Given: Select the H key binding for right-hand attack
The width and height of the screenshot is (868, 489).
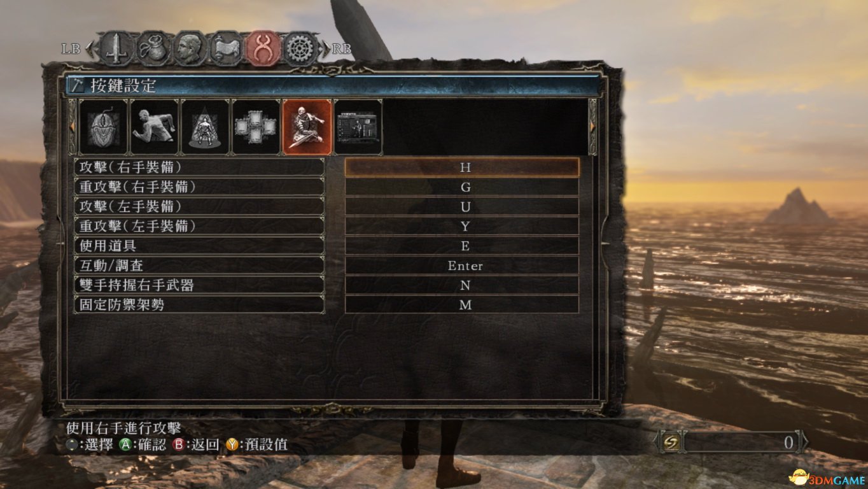Looking at the screenshot, I should (x=462, y=167).
